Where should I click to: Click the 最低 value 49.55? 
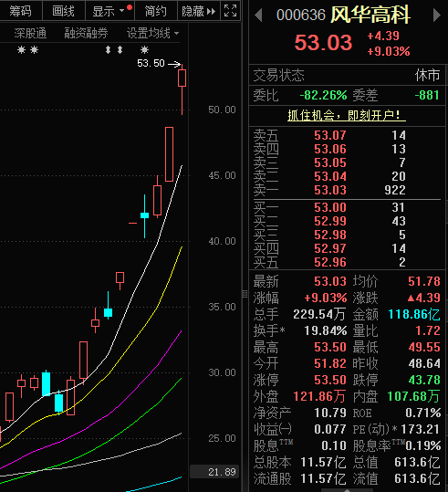tap(424, 347)
